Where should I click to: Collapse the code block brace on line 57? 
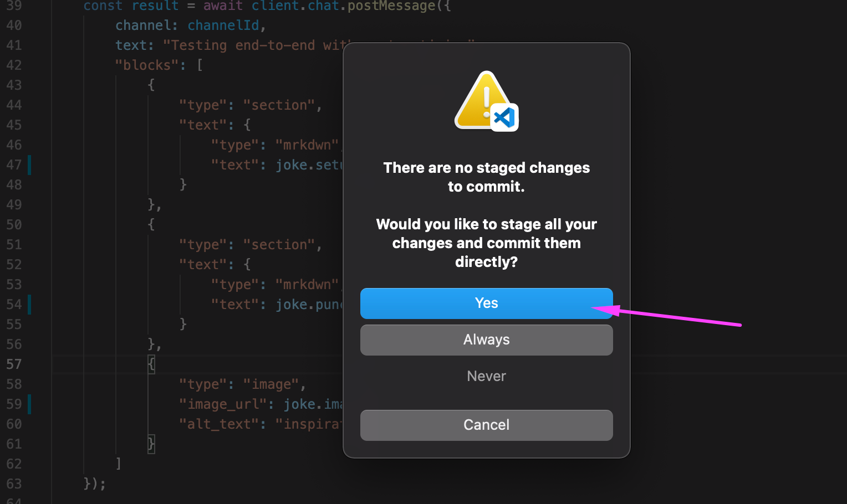[x=150, y=364]
